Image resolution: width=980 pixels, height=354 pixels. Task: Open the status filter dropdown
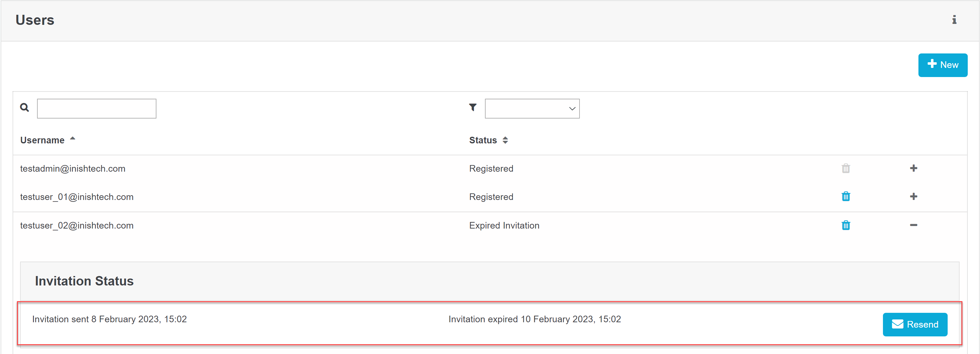tap(532, 108)
